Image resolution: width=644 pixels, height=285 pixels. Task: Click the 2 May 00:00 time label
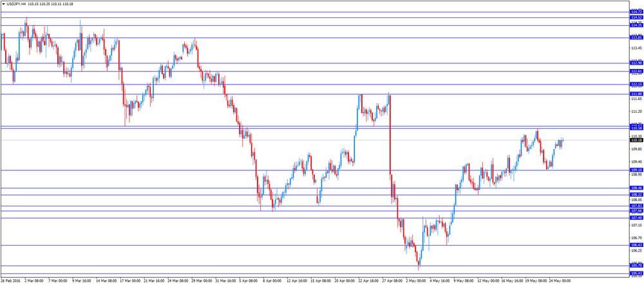[417, 281]
